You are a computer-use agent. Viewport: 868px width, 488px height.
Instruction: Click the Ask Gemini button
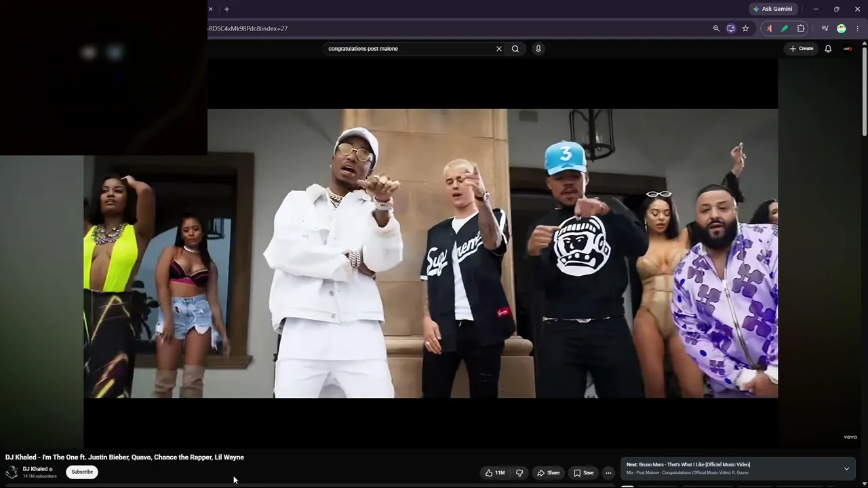coord(772,9)
